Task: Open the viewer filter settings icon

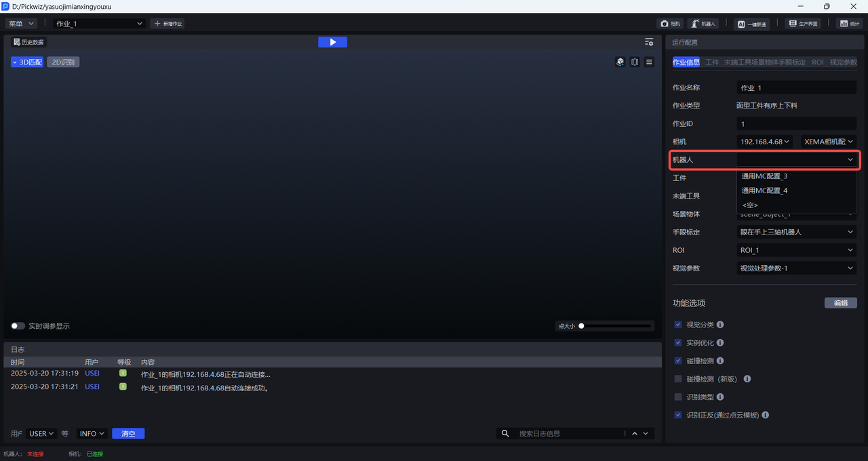Action: point(649,42)
